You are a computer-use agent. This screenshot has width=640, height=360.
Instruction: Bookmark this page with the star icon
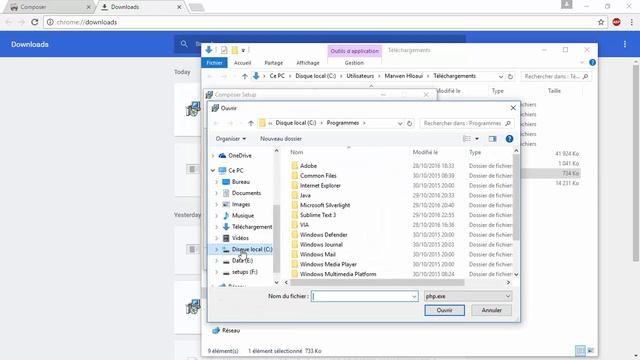tap(601, 22)
